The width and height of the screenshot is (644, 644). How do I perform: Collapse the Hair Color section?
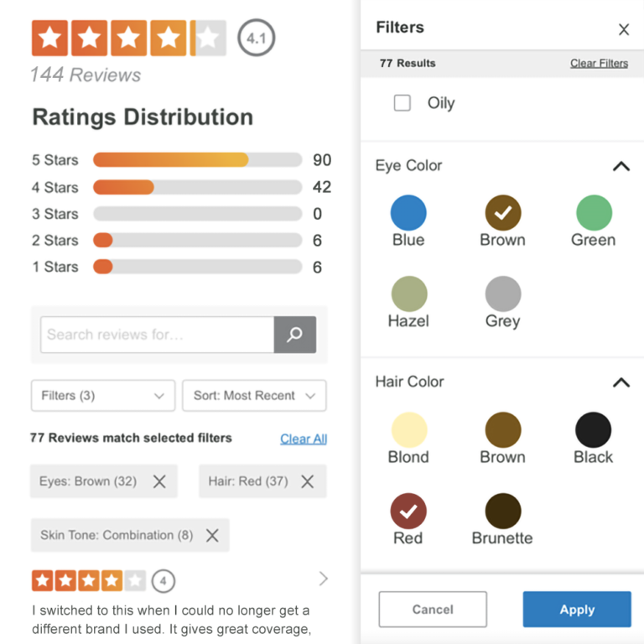click(x=621, y=382)
